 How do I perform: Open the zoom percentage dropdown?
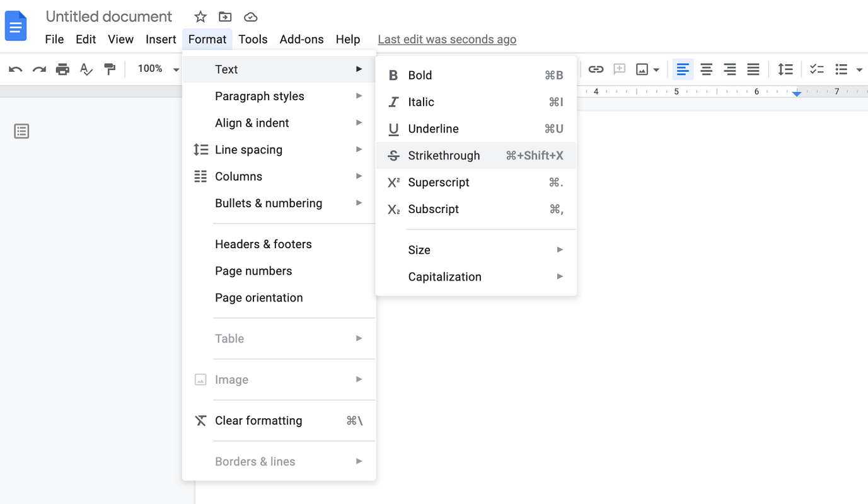tap(156, 69)
